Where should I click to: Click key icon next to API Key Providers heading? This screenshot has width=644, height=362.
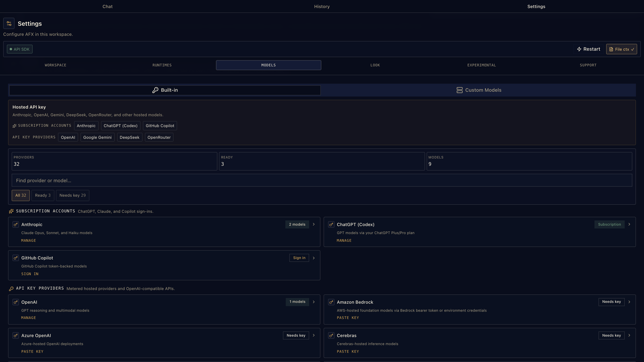tap(11, 289)
